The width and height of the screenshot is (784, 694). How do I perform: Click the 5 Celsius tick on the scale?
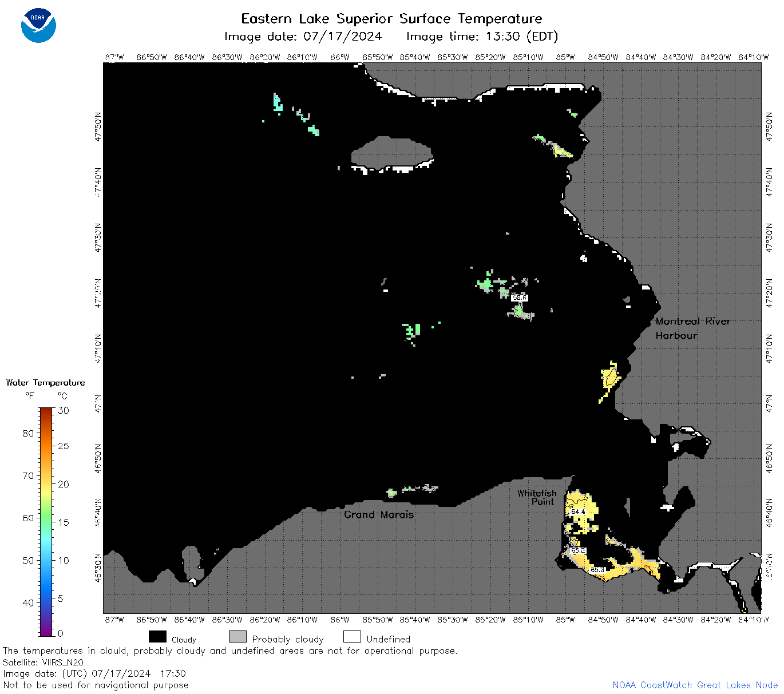pos(61,598)
